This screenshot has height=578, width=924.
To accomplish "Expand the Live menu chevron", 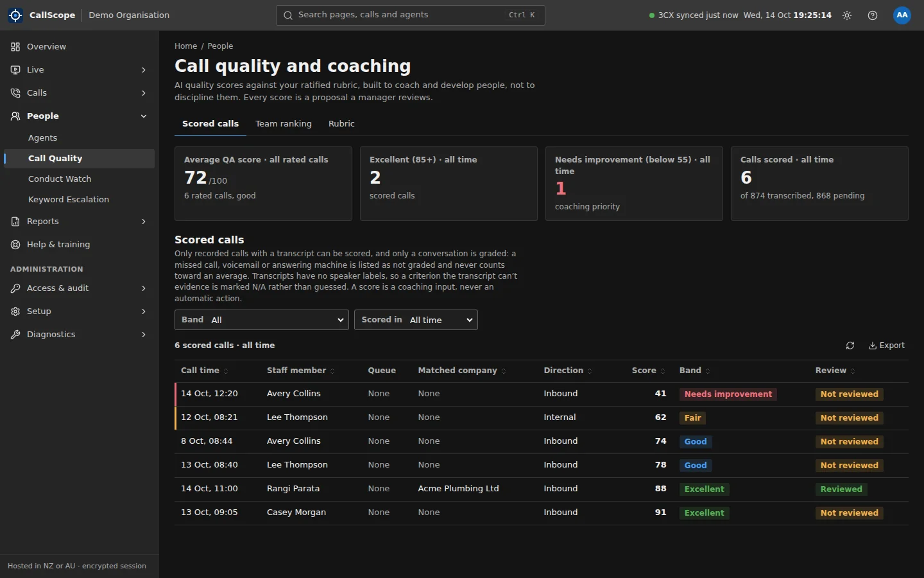I will (144, 70).
